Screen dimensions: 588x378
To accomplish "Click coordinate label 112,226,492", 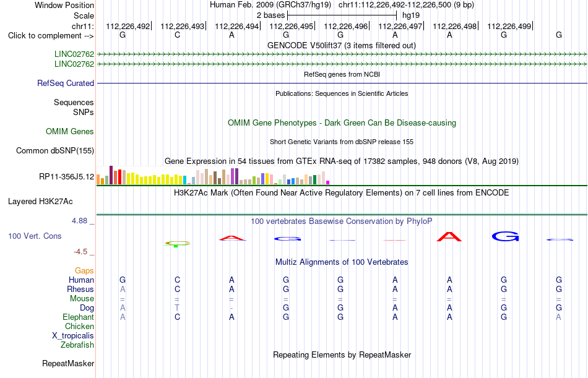I will (128, 26).
